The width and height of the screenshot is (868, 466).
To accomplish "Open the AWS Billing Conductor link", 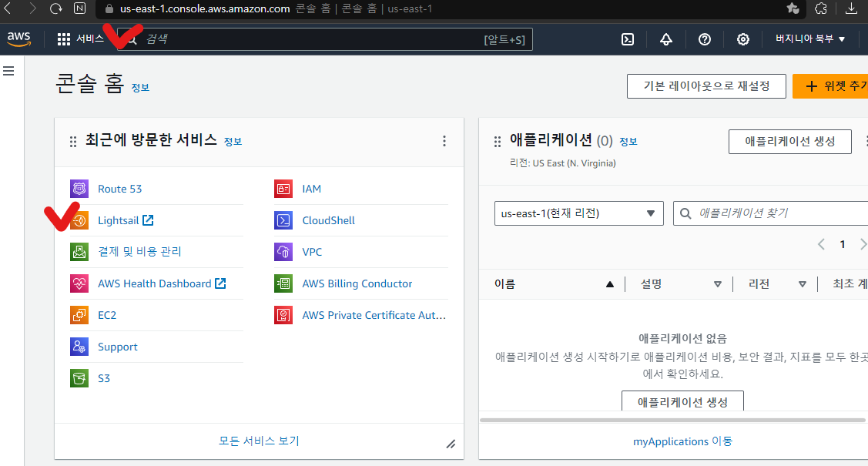I will point(357,283).
